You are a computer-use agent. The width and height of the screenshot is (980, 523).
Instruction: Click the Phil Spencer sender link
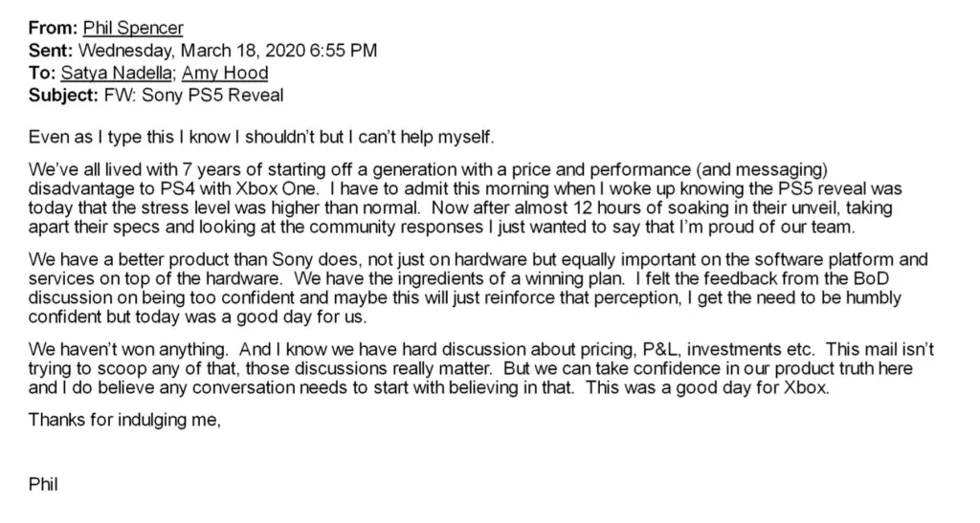coord(133,30)
